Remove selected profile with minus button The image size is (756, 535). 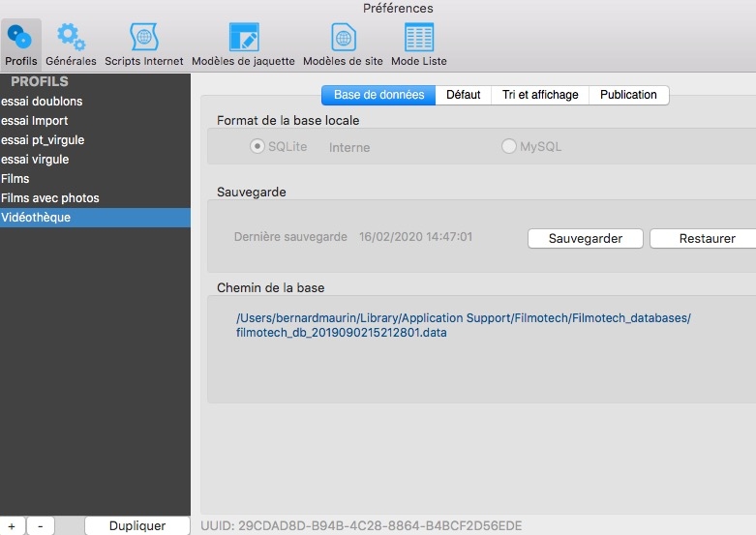pyautogui.click(x=40, y=526)
